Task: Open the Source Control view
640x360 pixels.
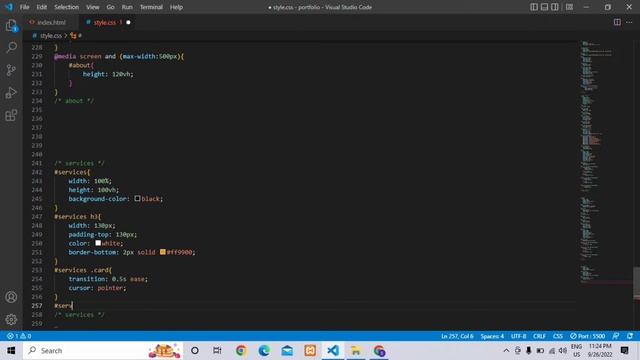Action: (x=11, y=70)
